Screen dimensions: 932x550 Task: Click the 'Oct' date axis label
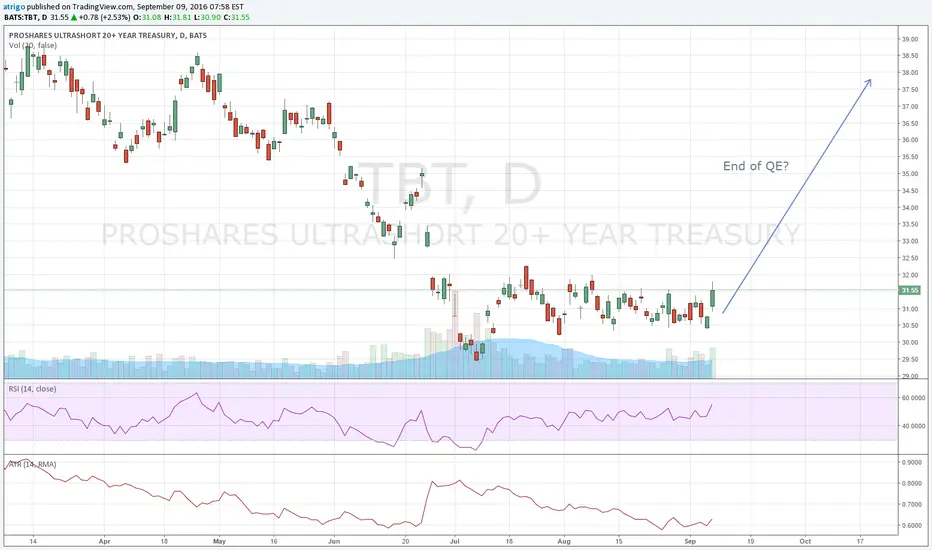[805, 542]
